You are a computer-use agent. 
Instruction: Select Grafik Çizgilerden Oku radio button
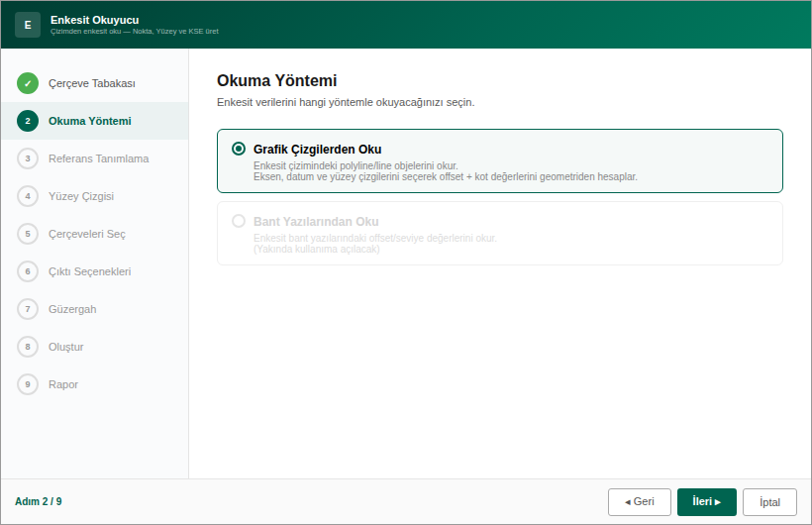click(x=239, y=149)
